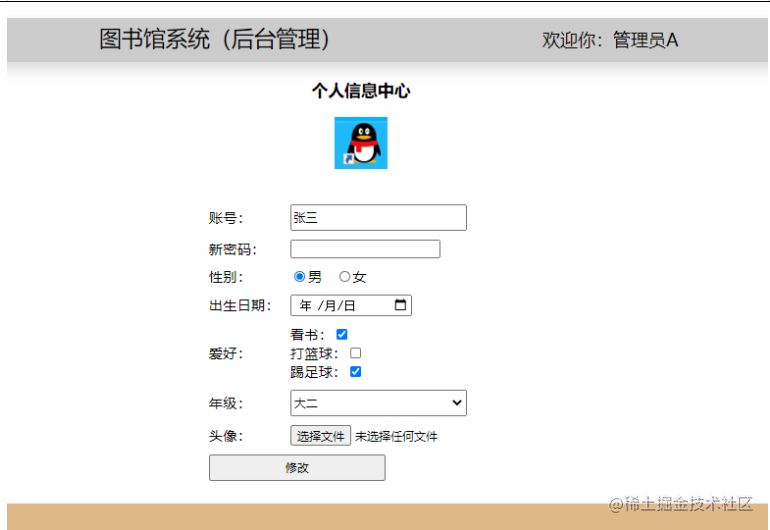This screenshot has height=530, width=770.
Task: Click the 账号 input field containing 张三
Action: [378, 218]
